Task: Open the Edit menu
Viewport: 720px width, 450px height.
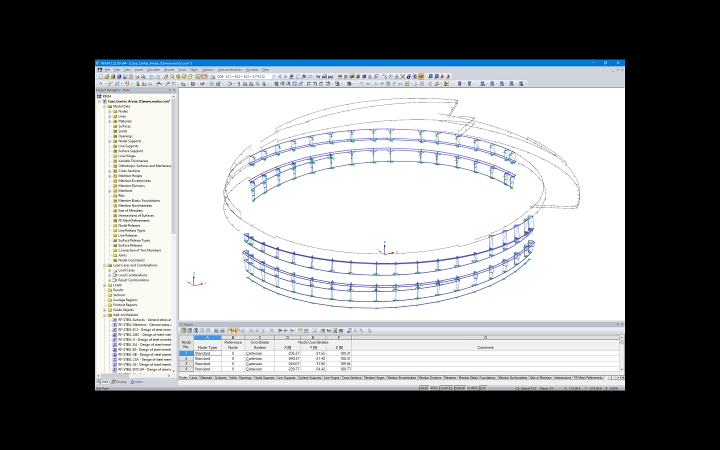Action: [x=117, y=70]
